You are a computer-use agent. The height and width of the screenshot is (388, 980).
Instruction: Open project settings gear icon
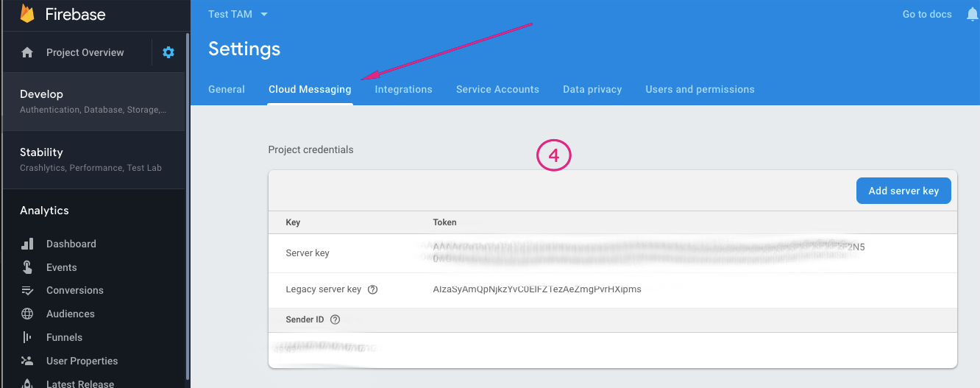point(168,52)
